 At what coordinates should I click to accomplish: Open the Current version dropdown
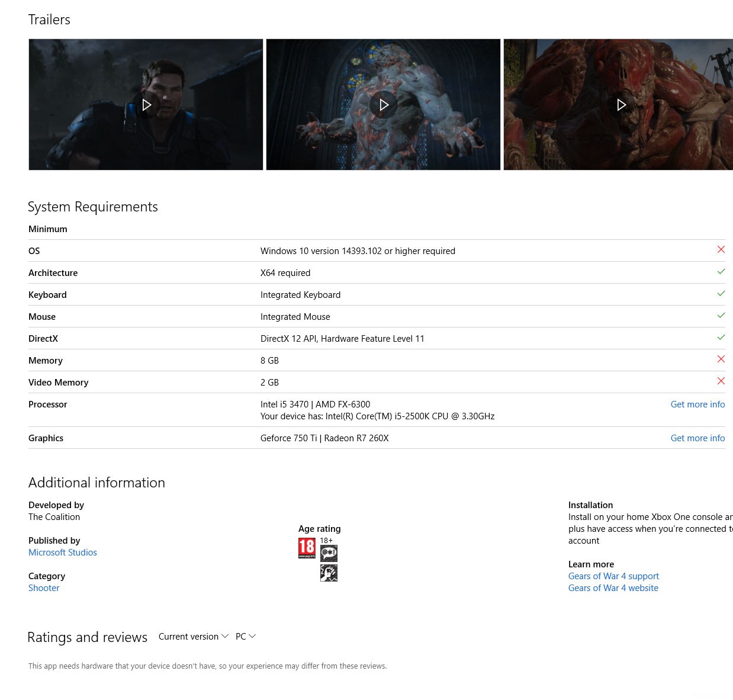(x=193, y=637)
